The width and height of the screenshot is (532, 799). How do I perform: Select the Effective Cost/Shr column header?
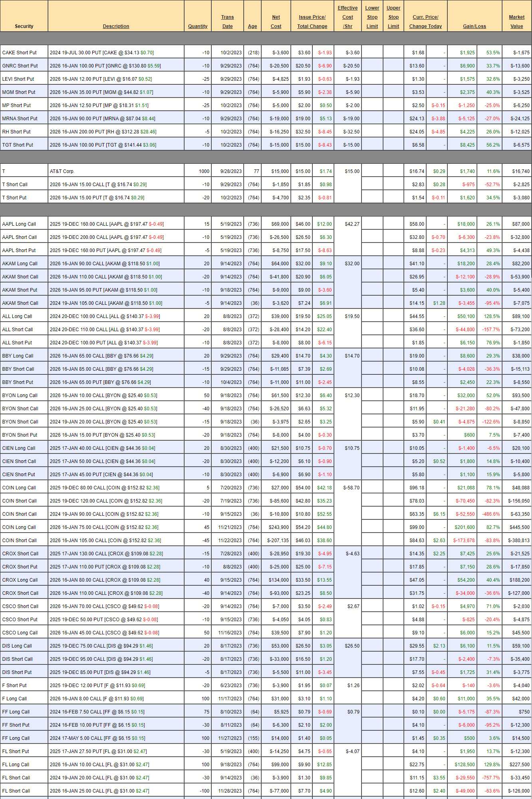[x=347, y=17]
